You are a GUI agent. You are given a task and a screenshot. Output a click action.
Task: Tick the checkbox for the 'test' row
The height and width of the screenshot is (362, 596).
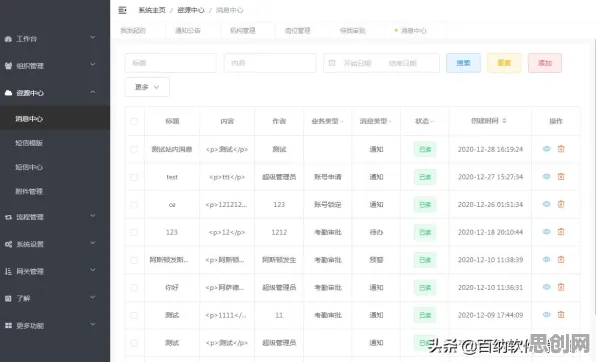(x=134, y=177)
